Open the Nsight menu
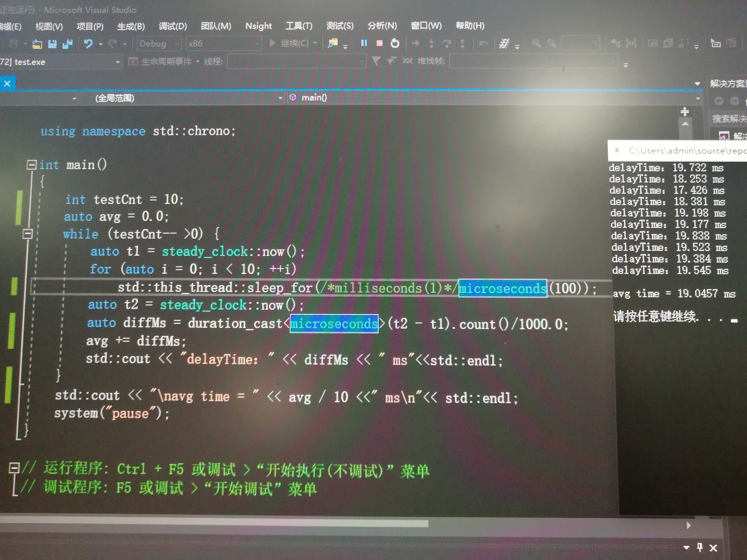The width and height of the screenshot is (747, 560). pyautogui.click(x=258, y=26)
